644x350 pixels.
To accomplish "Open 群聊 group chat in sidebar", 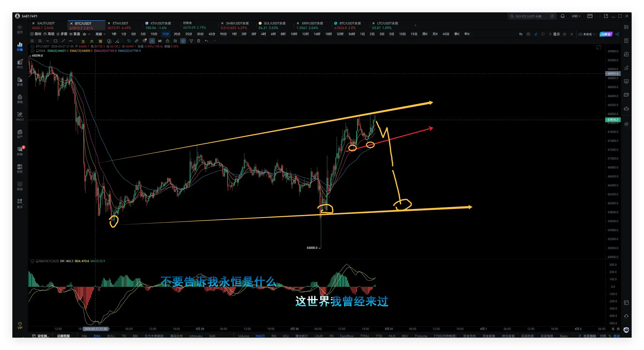I will point(20,151).
